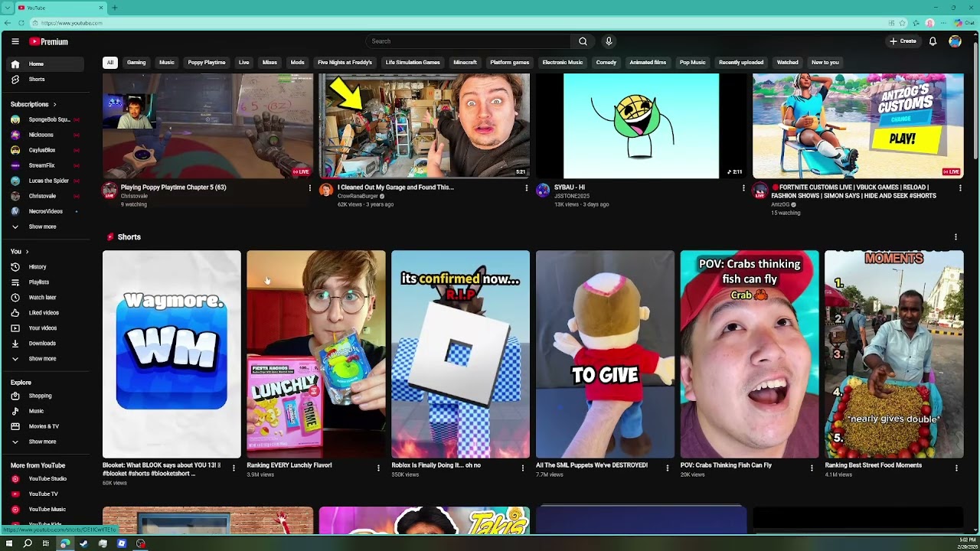Open the notifications bell
The image size is (980, 551).
click(x=933, y=41)
